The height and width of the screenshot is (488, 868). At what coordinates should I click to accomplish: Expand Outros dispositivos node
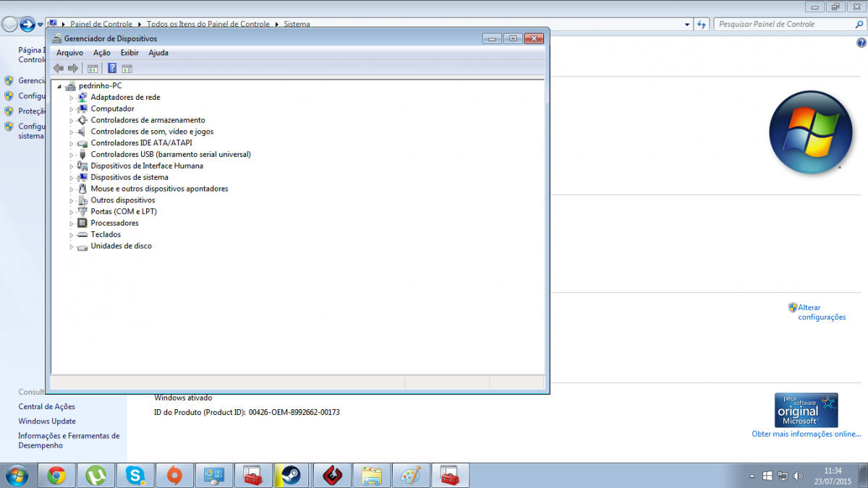click(x=72, y=200)
